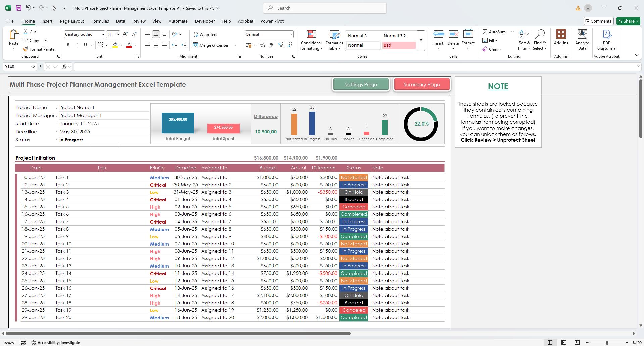Click the Settings Page button
The height and width of the screenshot is (346, 644).
361,84
